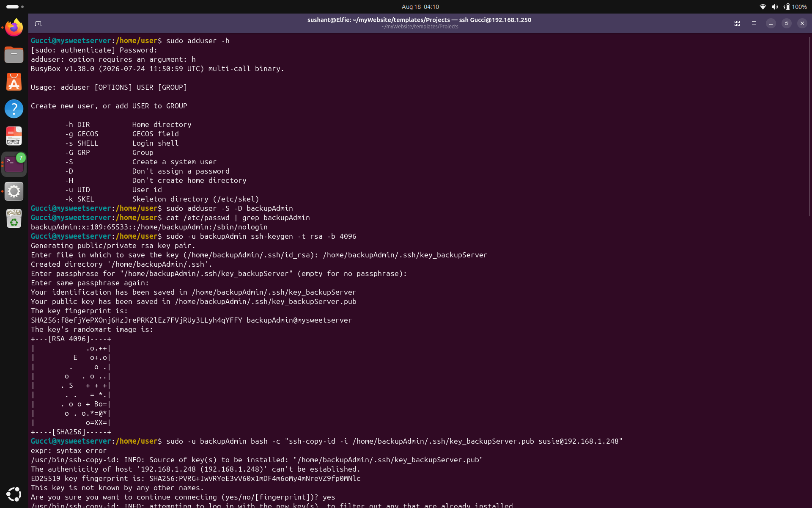Open the clock showing Aug 18 04:10

click(420, 7)
